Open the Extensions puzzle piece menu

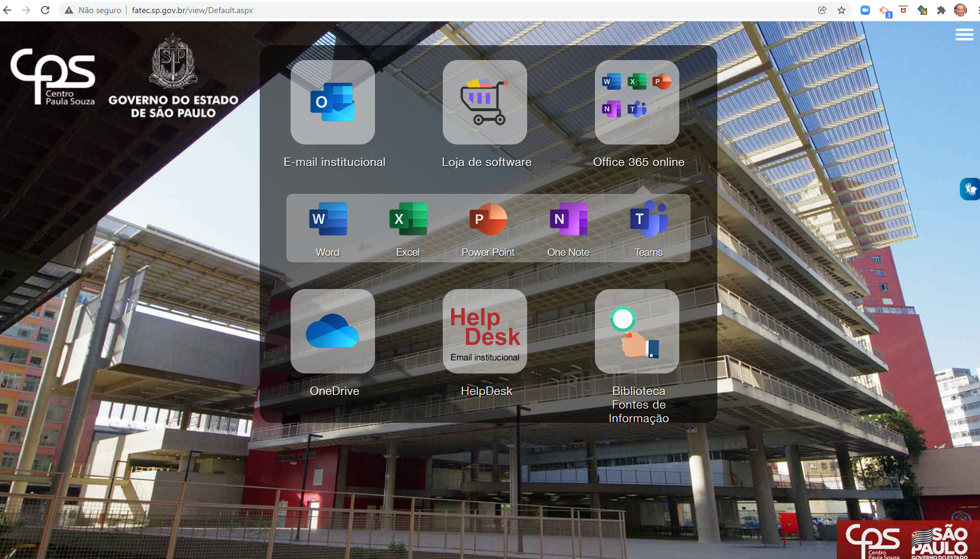pyautogui.click(x=941, y=10)
